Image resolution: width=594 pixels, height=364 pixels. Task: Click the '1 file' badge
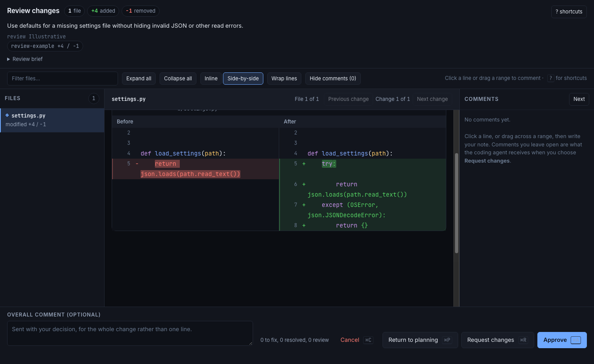pos(74,11)
